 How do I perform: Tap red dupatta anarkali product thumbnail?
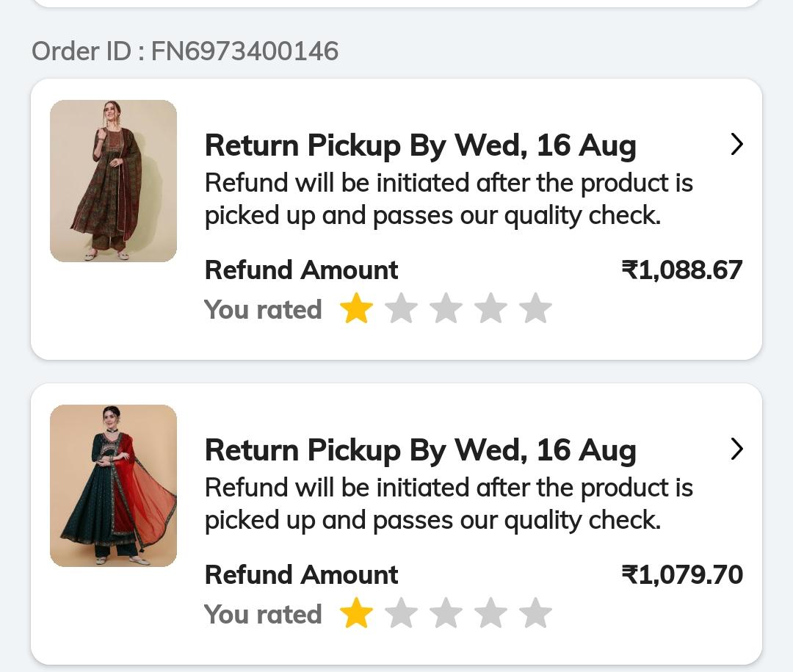pos(113,485)
